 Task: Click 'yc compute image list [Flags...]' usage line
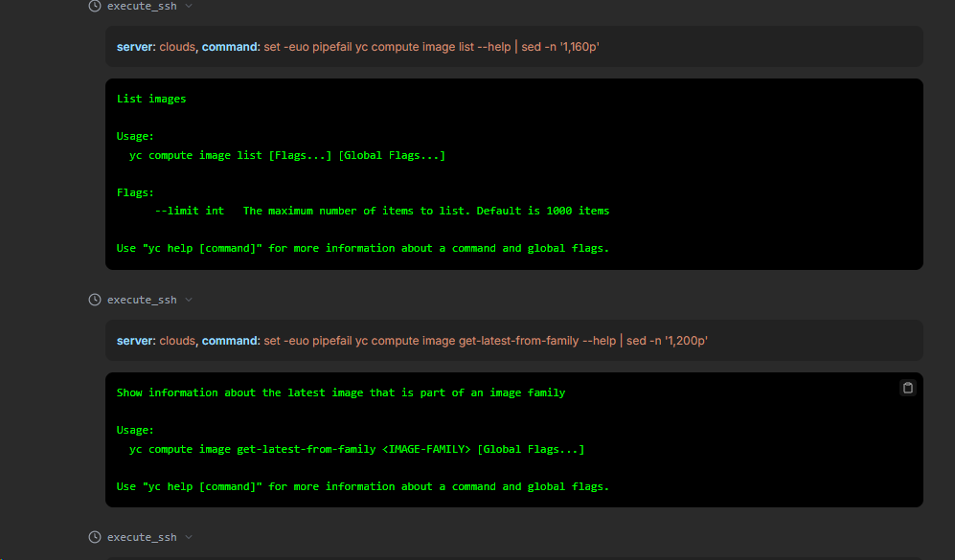[x=286, y=155]
